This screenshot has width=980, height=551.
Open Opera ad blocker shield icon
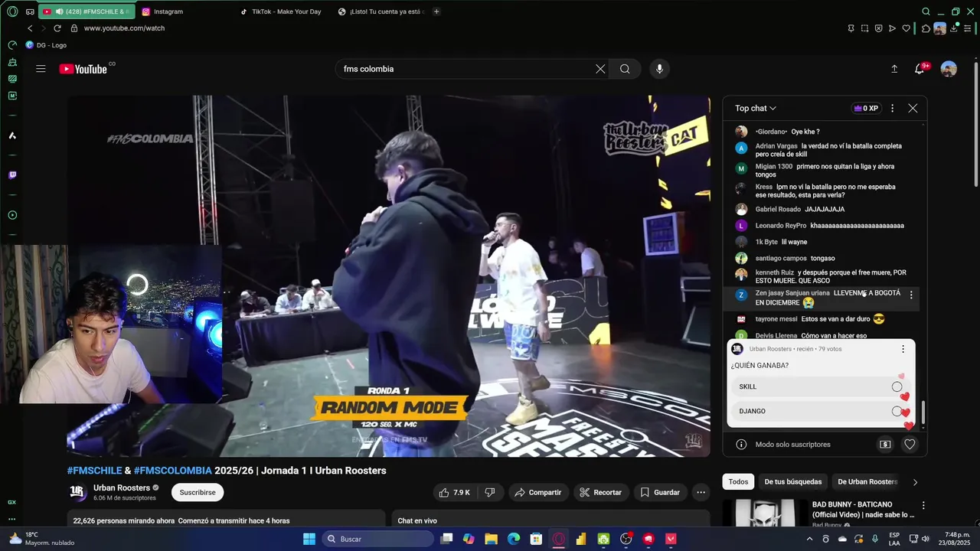(x=878, y=28)
